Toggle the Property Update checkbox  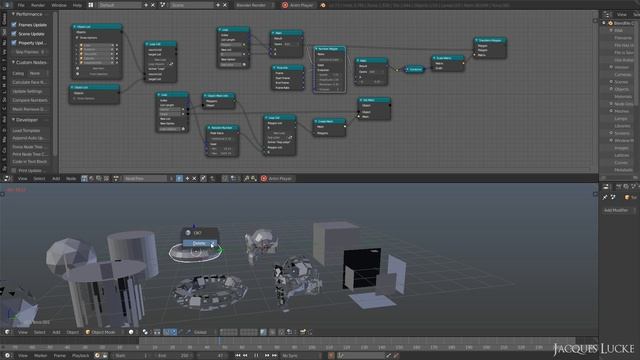(14, 43)
